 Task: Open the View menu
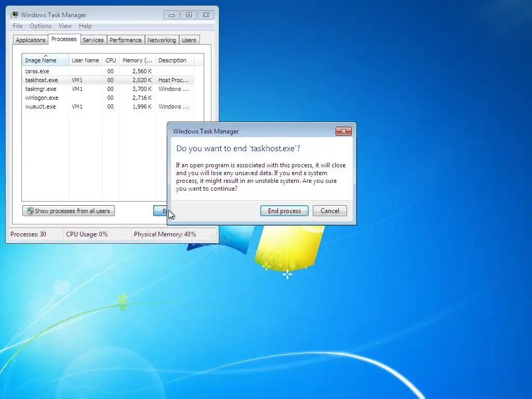tap(65, 26)
